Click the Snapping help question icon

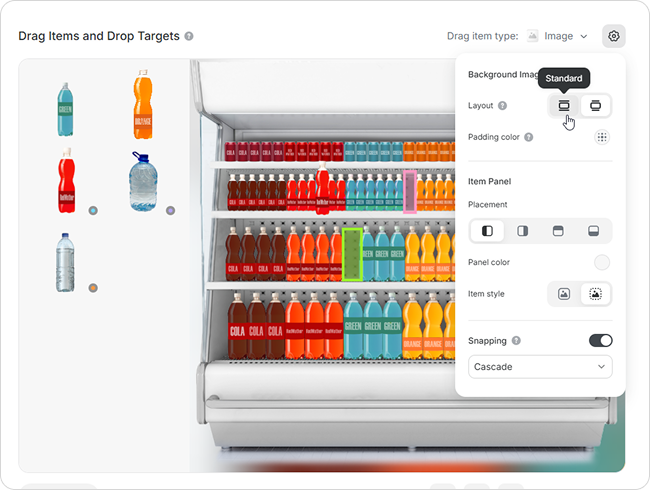516,341
